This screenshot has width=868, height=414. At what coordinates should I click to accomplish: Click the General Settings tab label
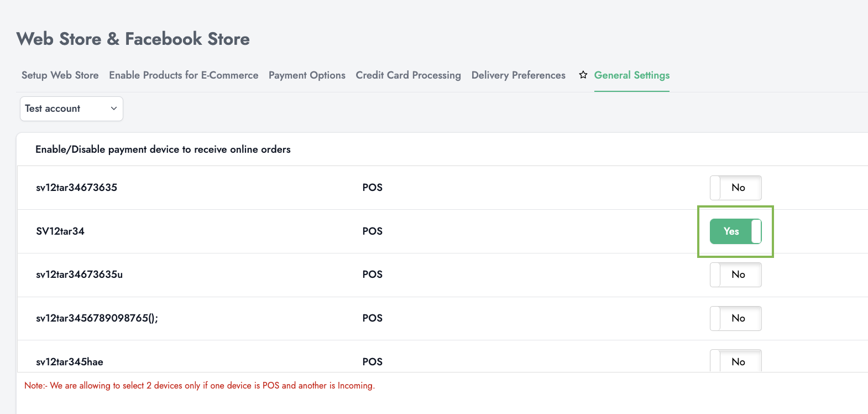(631, 75)
